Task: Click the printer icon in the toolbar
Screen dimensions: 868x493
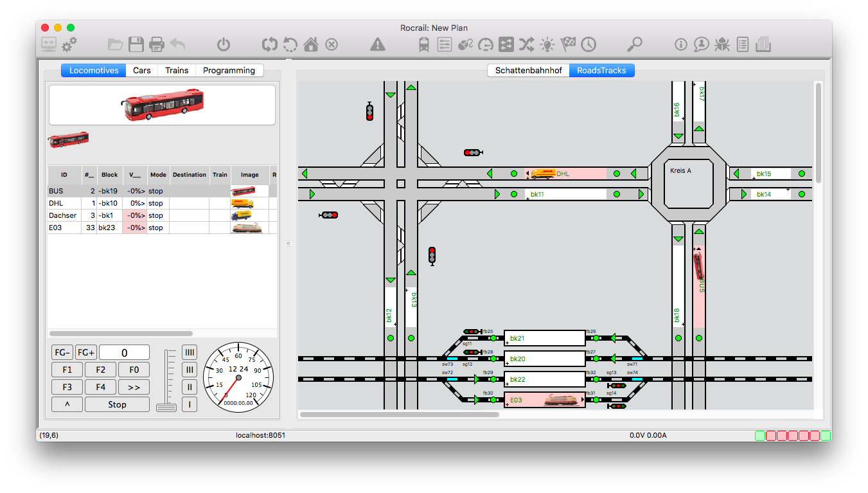Action: click(x=157, y=44)
